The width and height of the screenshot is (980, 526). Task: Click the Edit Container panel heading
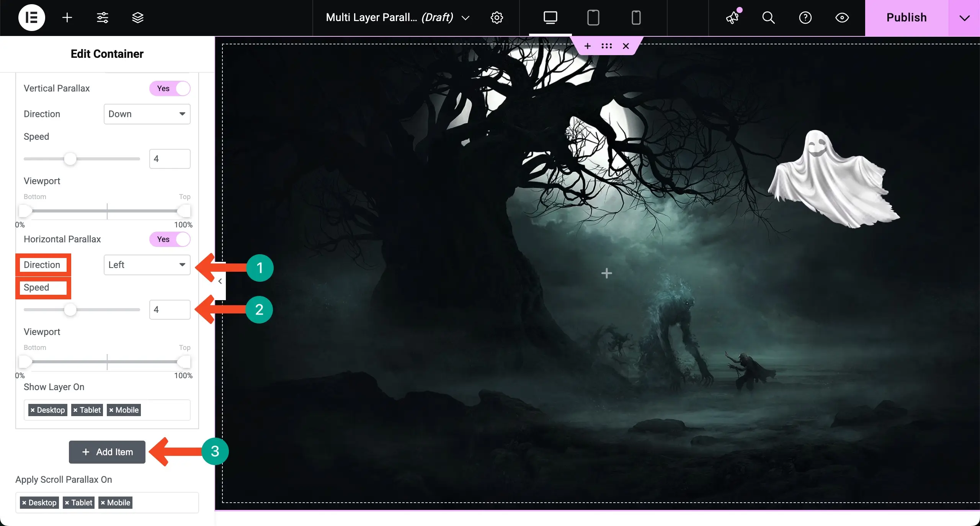tap(107, 54)
